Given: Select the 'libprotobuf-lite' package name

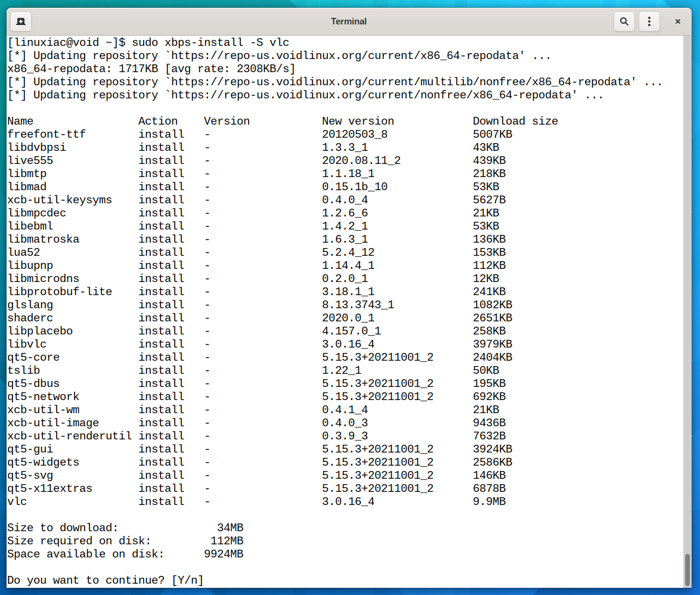Looking at the screenshot, I should click(x=60, y=292).
